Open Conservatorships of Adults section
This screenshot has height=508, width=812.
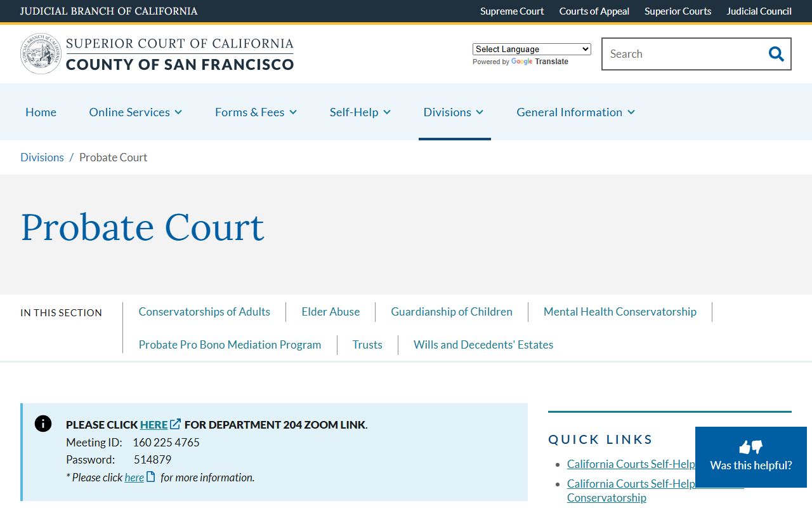[x=204, y=312]
